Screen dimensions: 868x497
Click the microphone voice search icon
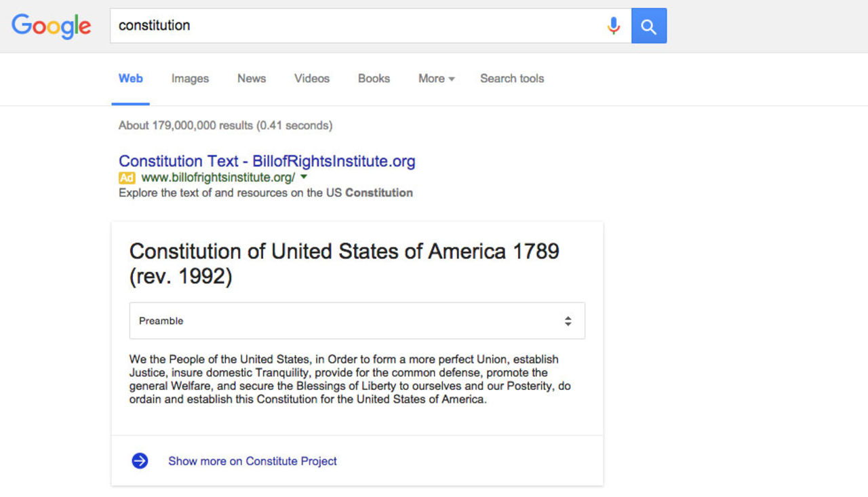(613, 26)
